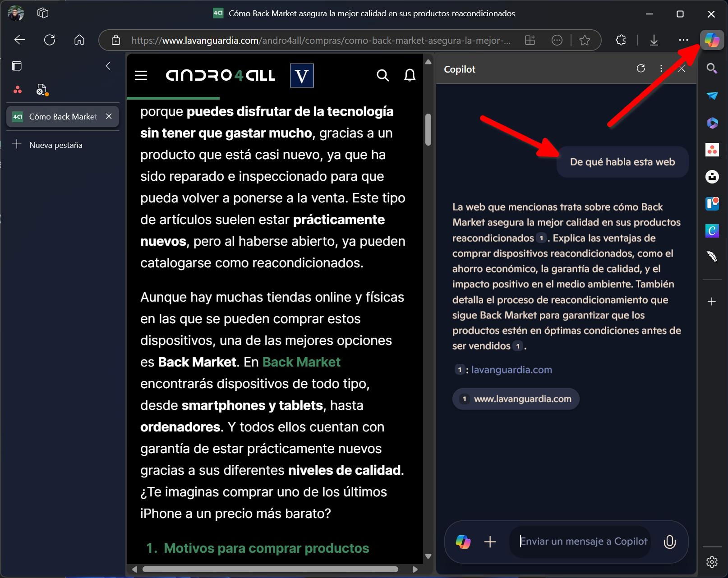Refresh the Copilot pane

[x=640, y=69]
